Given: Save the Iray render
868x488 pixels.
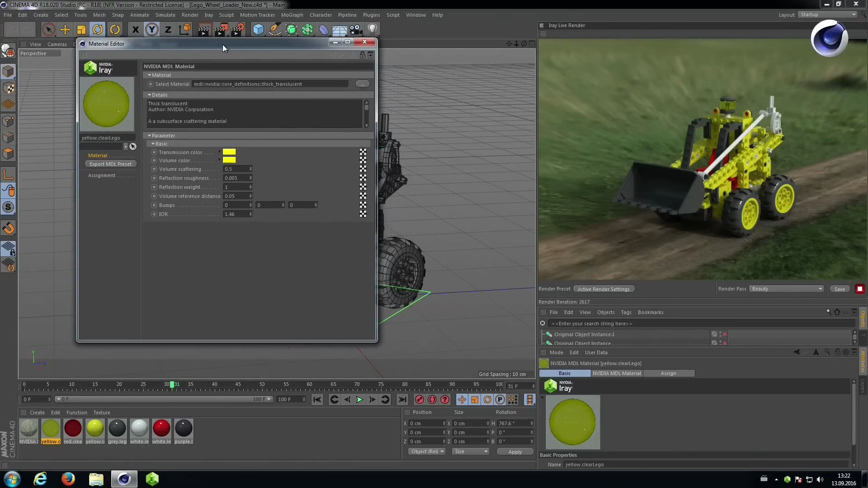Looking at the screenshot, I should [840, 289].
